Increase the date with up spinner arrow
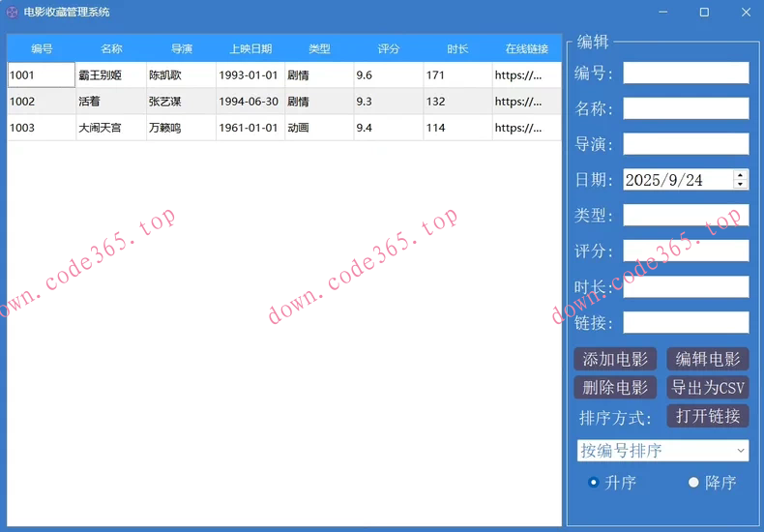The width and height of the screenshot is (764, 532). [x=740, y=175]
